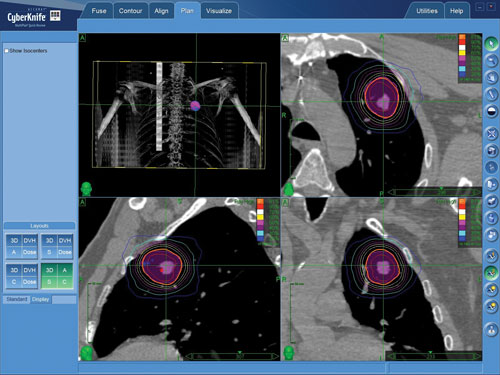Click the orange swatch in axial dose legend
The width and height of the screenshot is (500, 375).
click(x=462, y=38)
